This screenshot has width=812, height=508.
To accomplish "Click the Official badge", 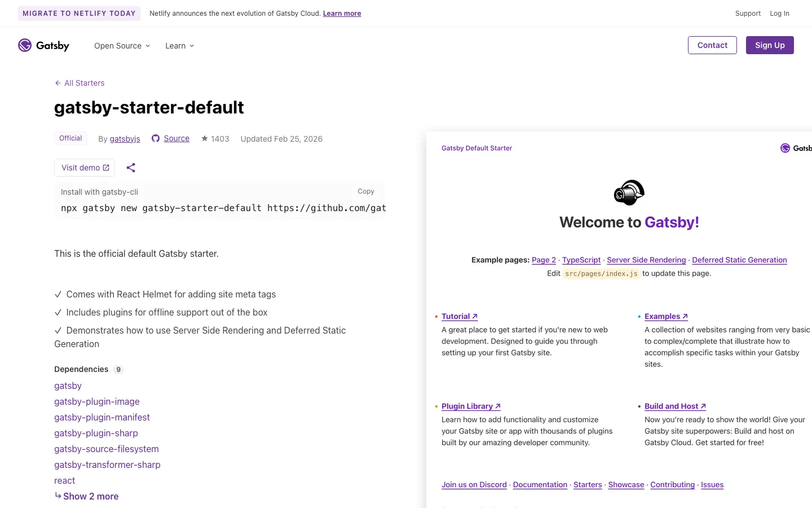I will 70,138.
